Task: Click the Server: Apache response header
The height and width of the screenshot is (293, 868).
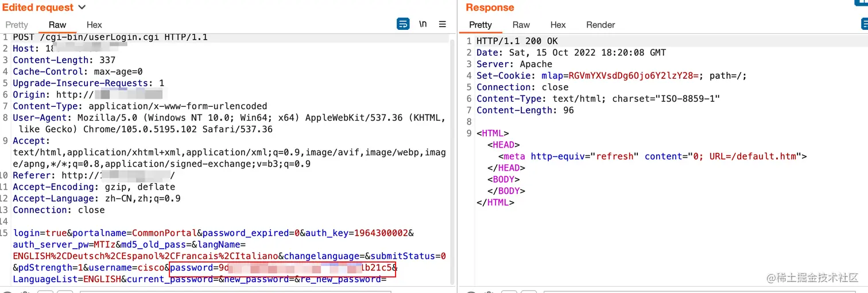Action: coord(514,64)
